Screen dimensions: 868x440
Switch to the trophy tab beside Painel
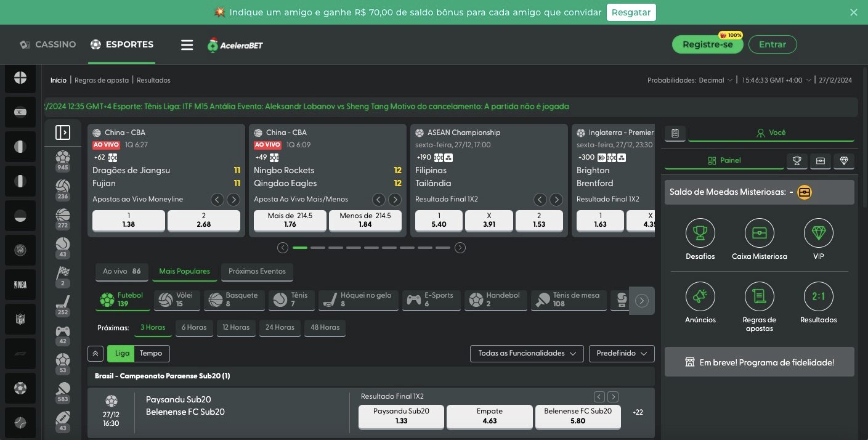tap(797, 161)
